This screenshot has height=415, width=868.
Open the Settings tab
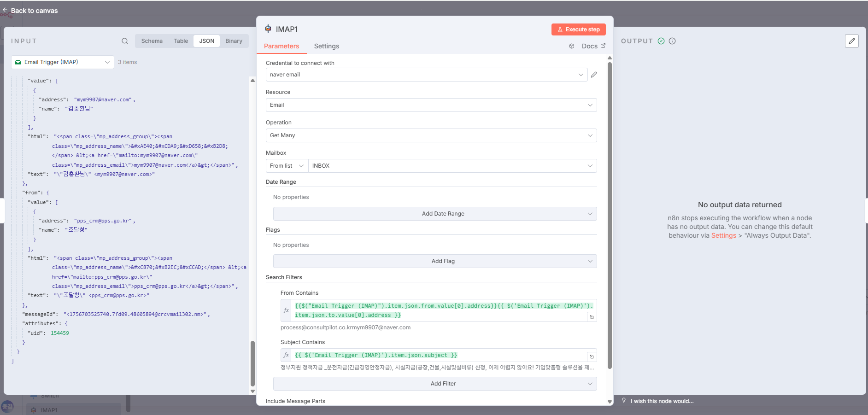[327, 46]
